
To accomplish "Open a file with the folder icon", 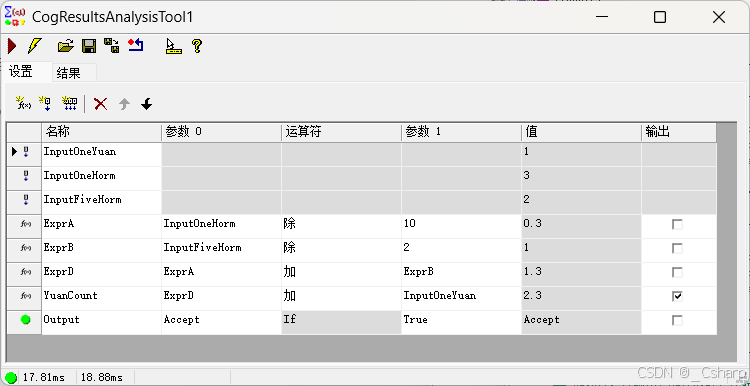I will pos(66,46).
